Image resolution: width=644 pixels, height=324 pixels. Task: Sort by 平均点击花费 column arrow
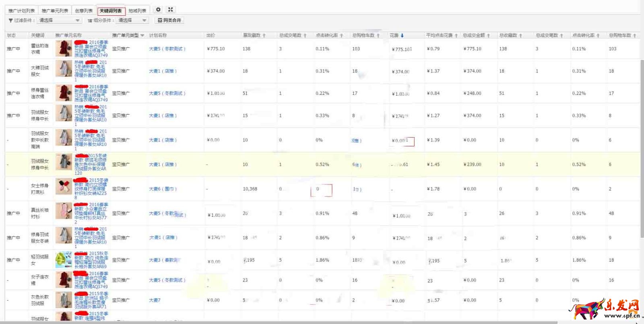coord(456,36)
